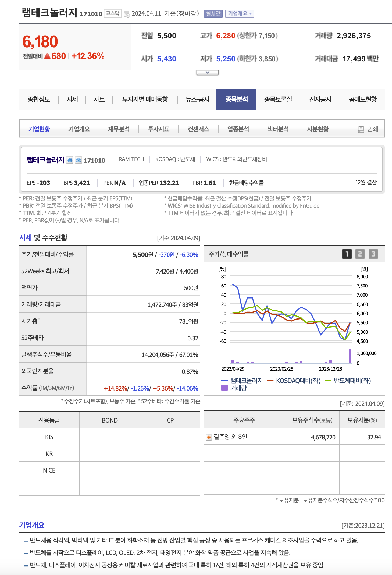This screenshot has width=392, height=575.
Task: Click the 보유주식수 4,678,770 cell
Action: [x=323, y=437]
